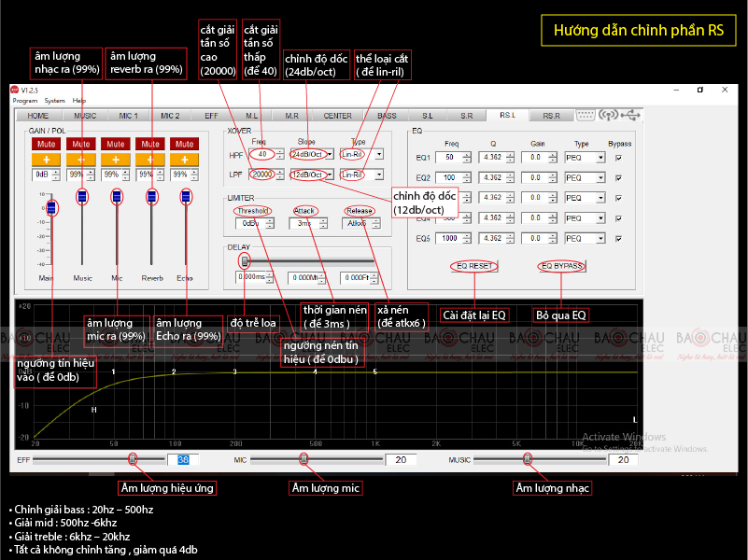The width and height of the screenshot is (748, 560).
Task: Toggle the Bypass checkbox in the third EQ row
Action: (x=619, y=198)
